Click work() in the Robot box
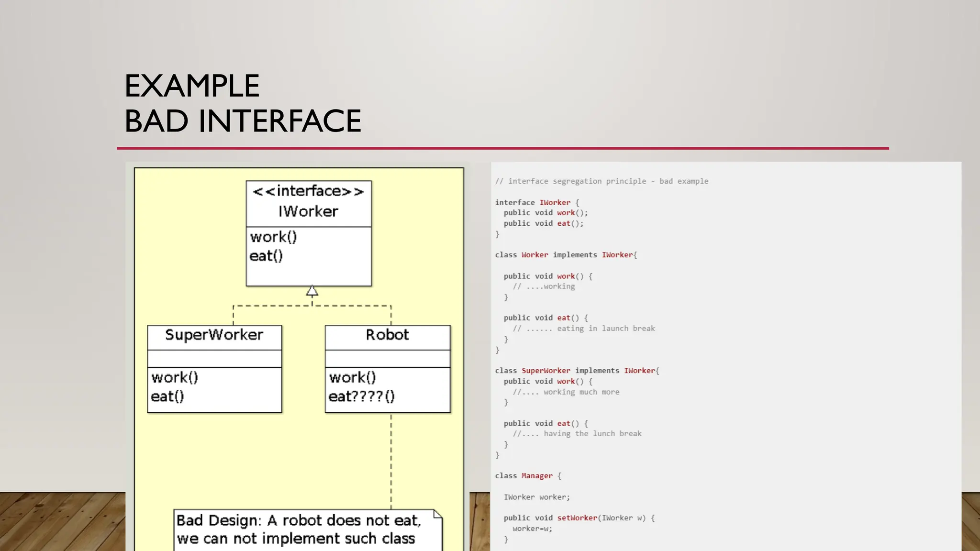The height and width of the screenshot is (551, 980). click(352, 377)
